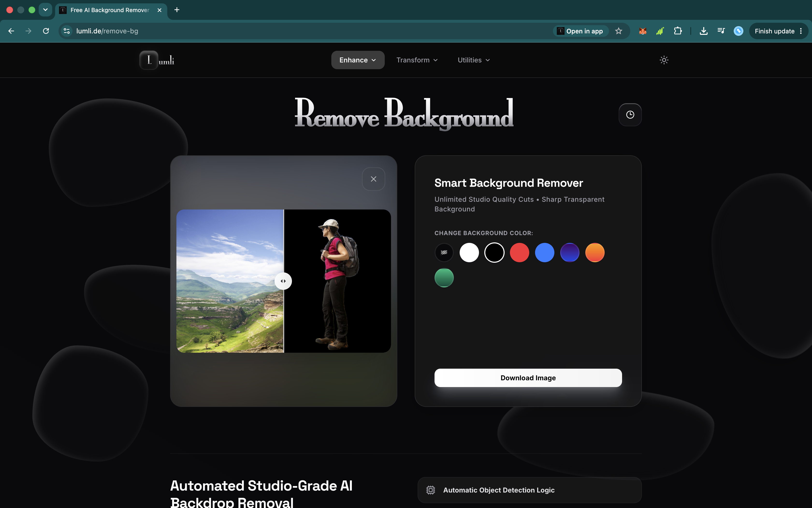Click the before/after comparison slider handle

[283, 281]
